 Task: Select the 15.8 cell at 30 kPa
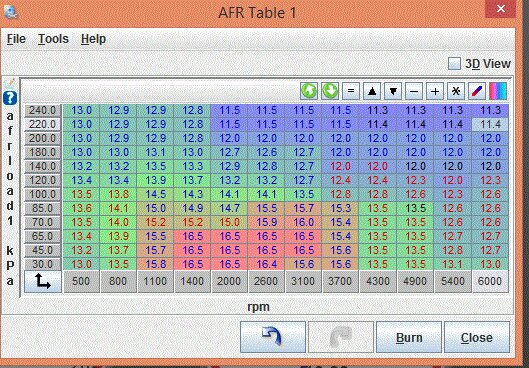pyautogui.click(x=155, y=264)
